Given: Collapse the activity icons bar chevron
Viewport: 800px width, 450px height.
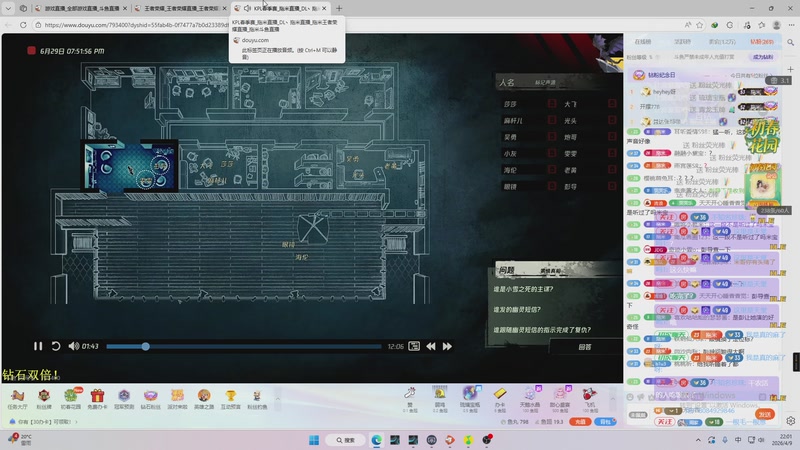Looking at the screenshot, I should tap(278, 399).
